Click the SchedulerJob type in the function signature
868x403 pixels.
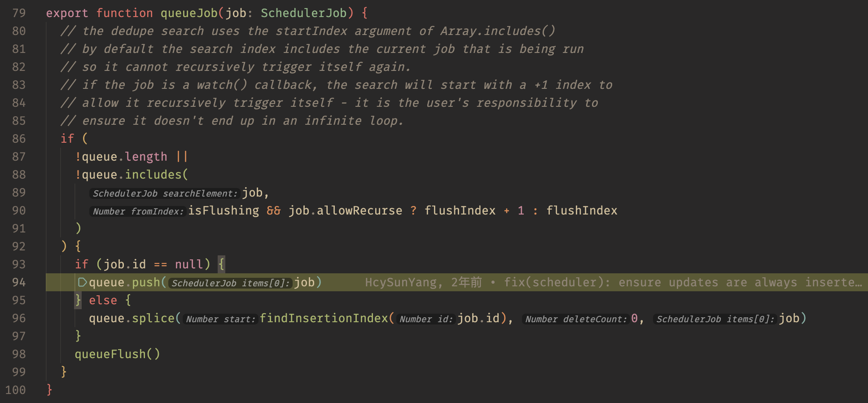point(303,13)
